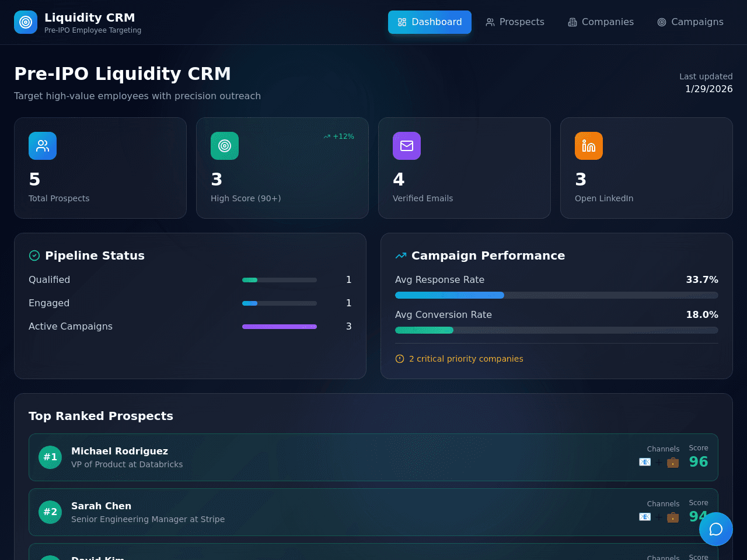Click Sarah Chen's email channel icon
The image size is (747, 560).
click(x=645, y=517)
